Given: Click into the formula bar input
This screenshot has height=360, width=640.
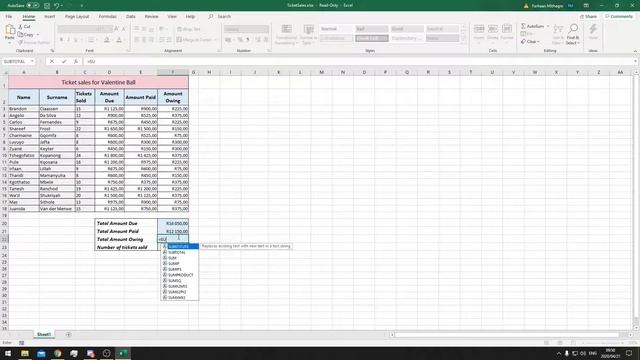Looking at the screenshot, I should point(359,61).
